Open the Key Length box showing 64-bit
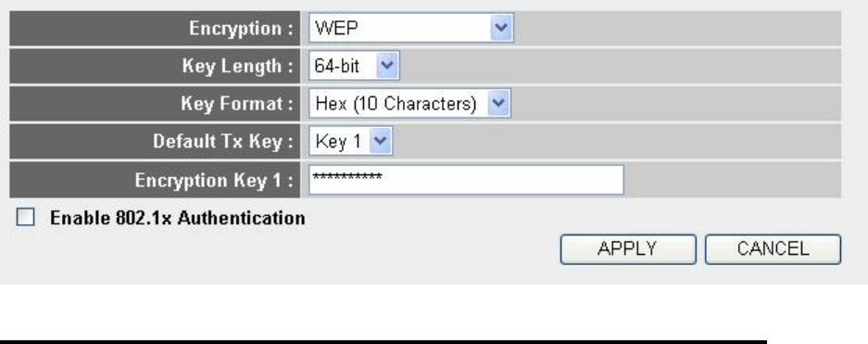Image resolution: width=868 pixels, height=344 pixels. tap(354, 66)
